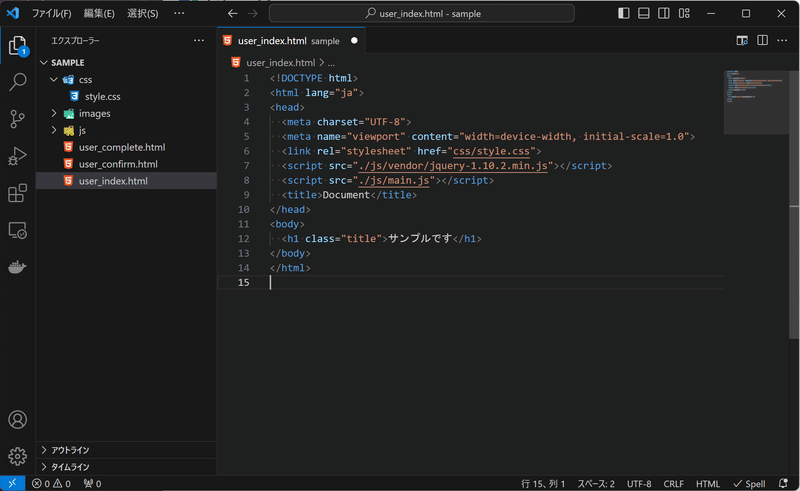The width and height of the screenshot is (800, 491).
Task: Click the HTML language mode button
Action: 708,483
